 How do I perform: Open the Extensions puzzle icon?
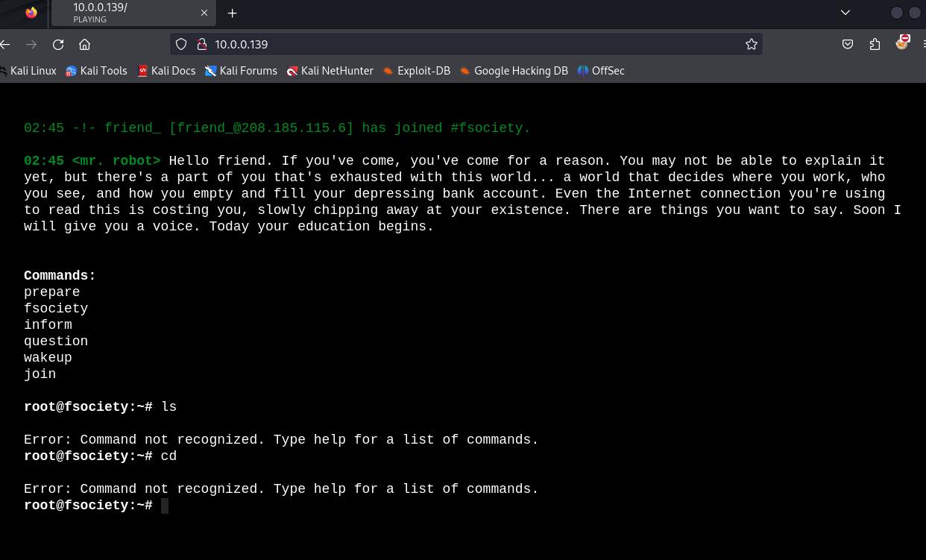(x=875, y=45)
